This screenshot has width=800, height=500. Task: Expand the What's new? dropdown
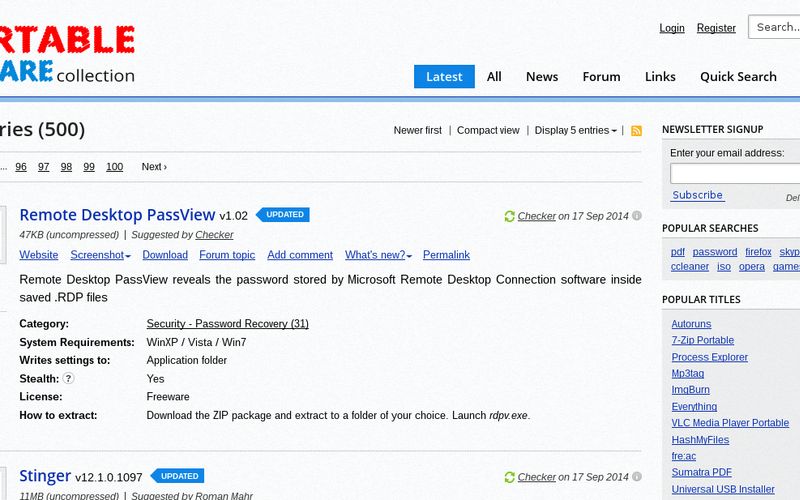[x=378, y=255]
